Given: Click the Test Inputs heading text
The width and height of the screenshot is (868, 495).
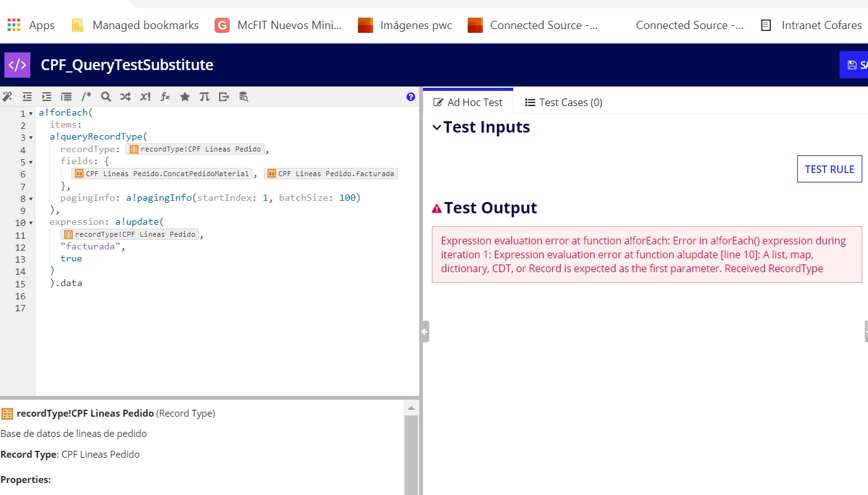Looking at the screenshot, I should point(487,128).
